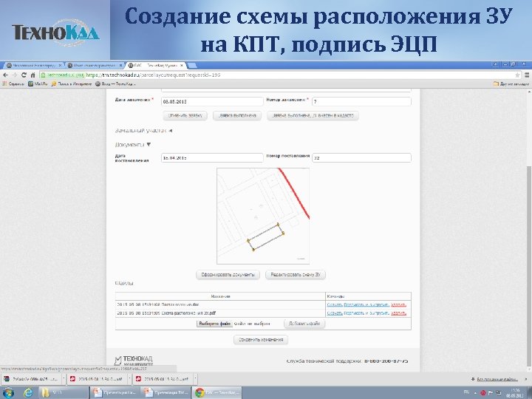Click the Заявка выполнена button
532x399 pixels.
pos(237,115)
